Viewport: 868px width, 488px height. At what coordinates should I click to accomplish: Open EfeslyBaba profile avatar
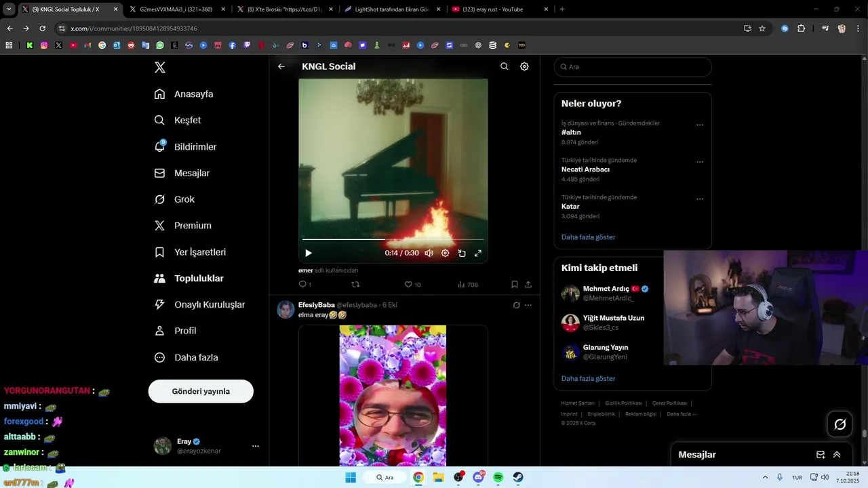pyautogui.click(x=286, y=310)
